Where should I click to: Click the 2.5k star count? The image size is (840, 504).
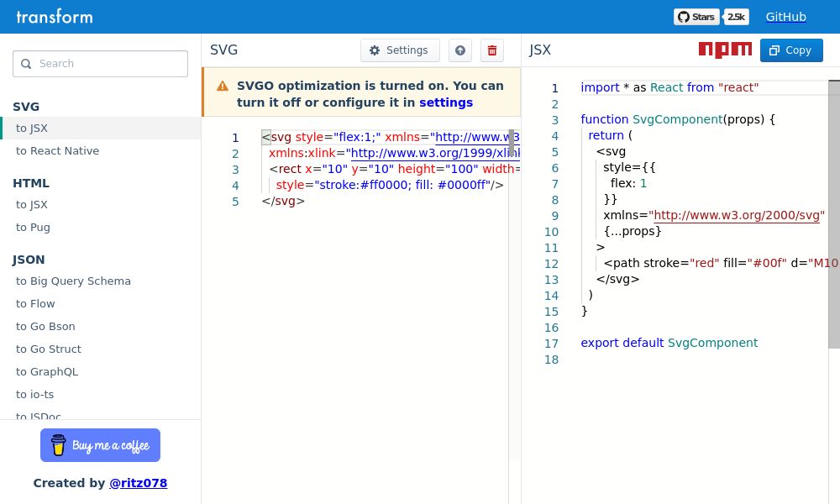point(736,16)
